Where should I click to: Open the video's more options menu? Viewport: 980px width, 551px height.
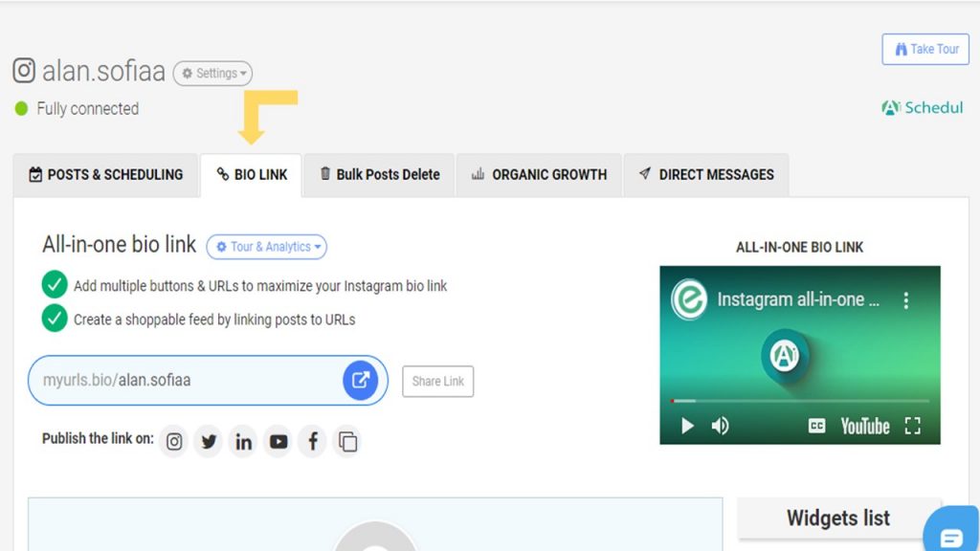click(905, 300)
